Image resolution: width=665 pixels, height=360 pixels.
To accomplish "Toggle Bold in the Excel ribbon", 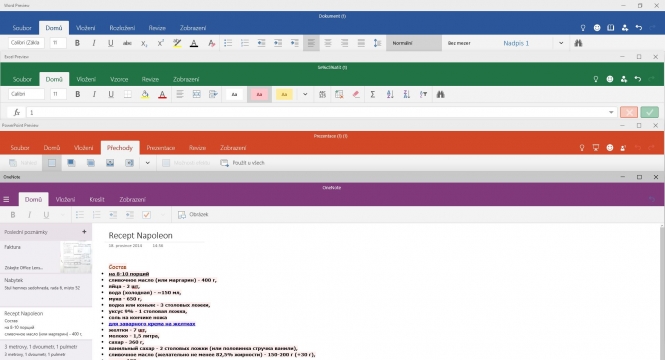I will pos(78,95).
